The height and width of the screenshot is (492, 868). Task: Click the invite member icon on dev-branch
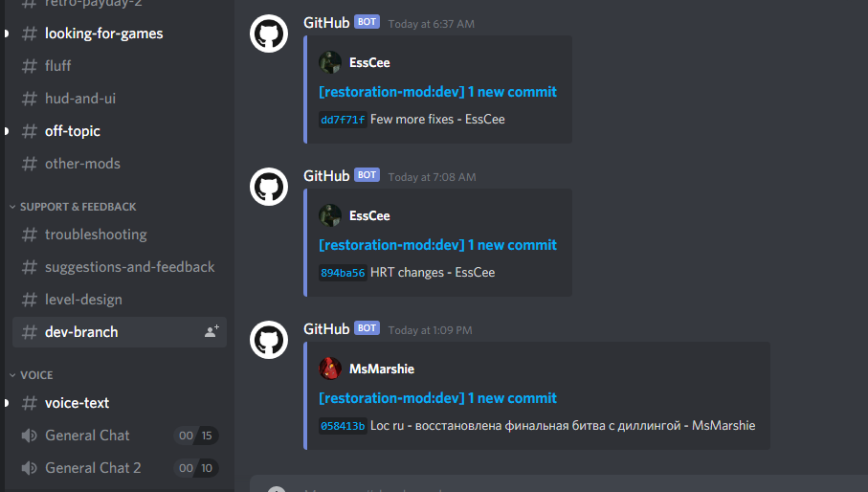[x=211, y=331]
